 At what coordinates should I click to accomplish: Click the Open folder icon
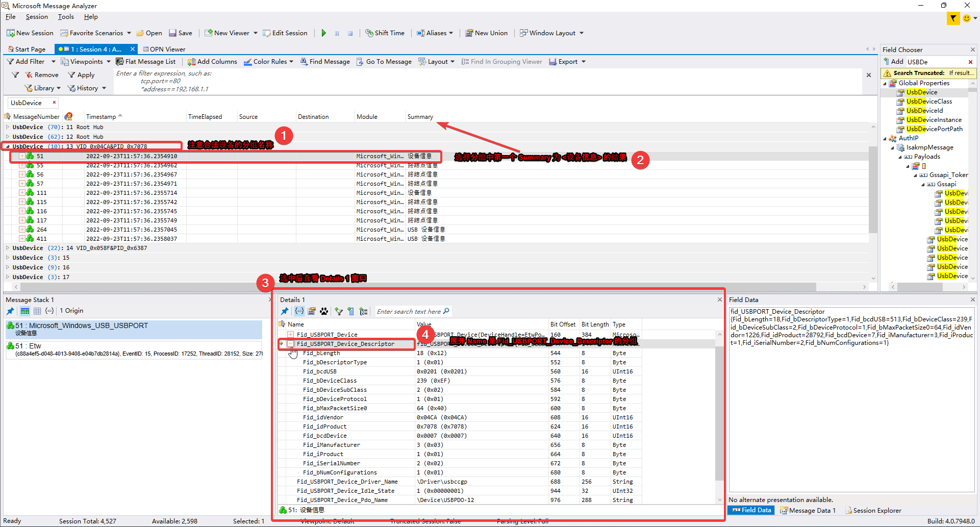pyautogui.click(x=140, y=33)
